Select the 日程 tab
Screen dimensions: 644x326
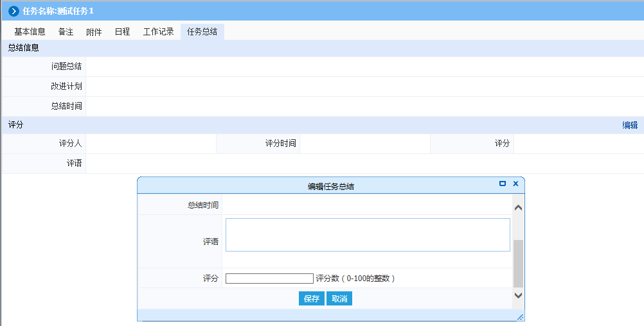click(122, 31)
